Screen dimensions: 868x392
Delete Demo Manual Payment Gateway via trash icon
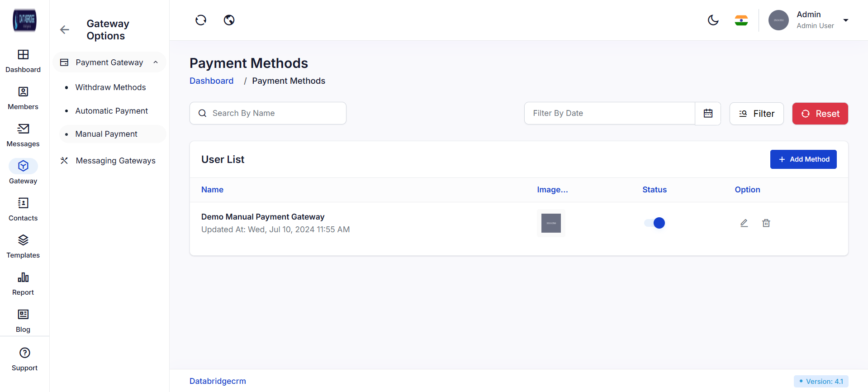click(766, 223)
